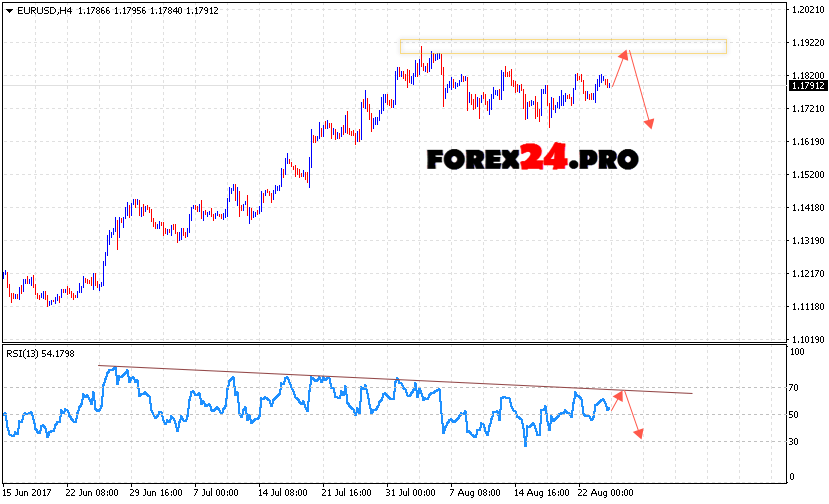Screen dimensions: 829x504
Task: Open the dropdown triangle beside EURUSD,H4
Action: pos(9,10)
